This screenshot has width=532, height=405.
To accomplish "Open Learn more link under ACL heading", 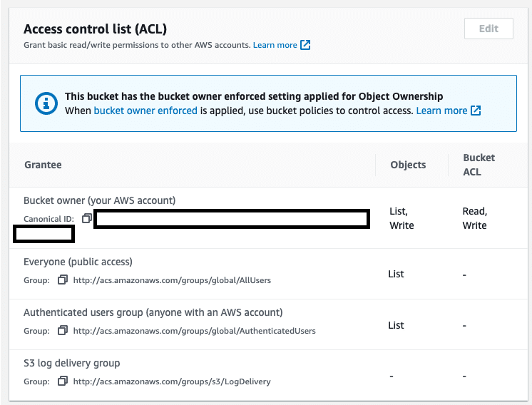I will 275,45.
